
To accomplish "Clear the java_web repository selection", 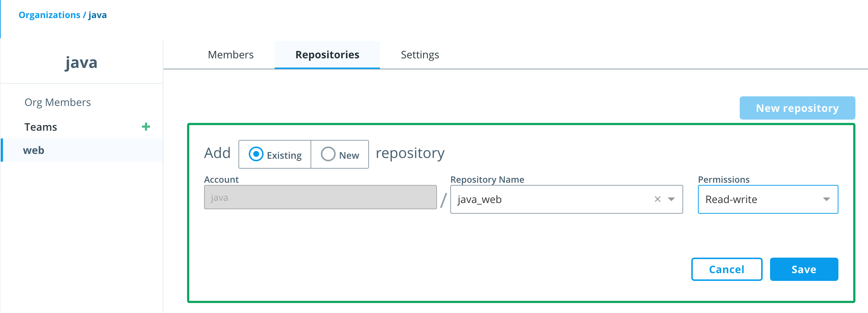I will pos(657,199).
